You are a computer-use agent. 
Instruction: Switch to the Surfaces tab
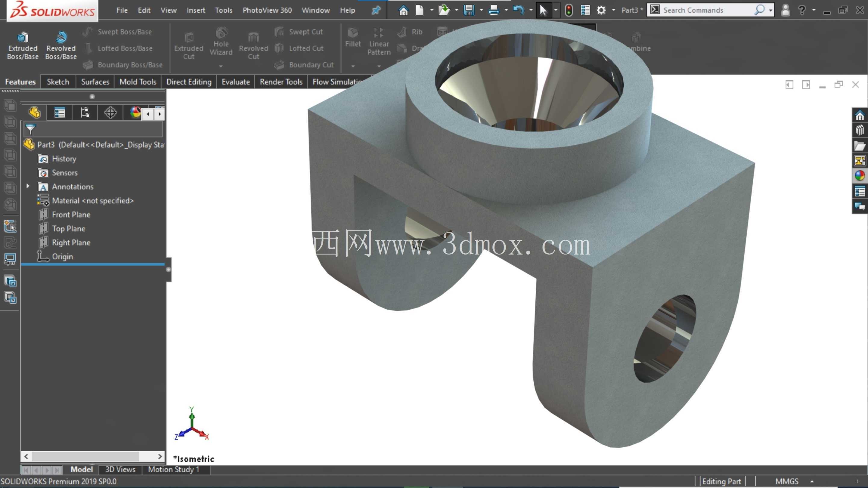[95, 82]
